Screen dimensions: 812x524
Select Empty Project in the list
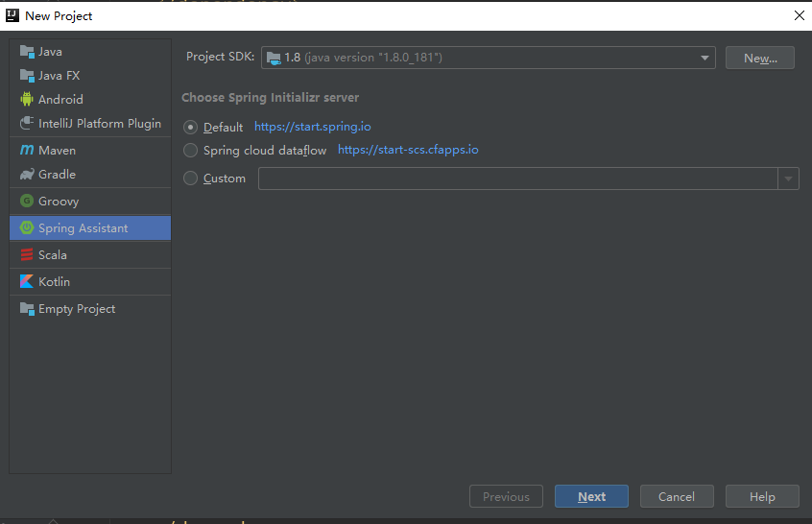90,309
